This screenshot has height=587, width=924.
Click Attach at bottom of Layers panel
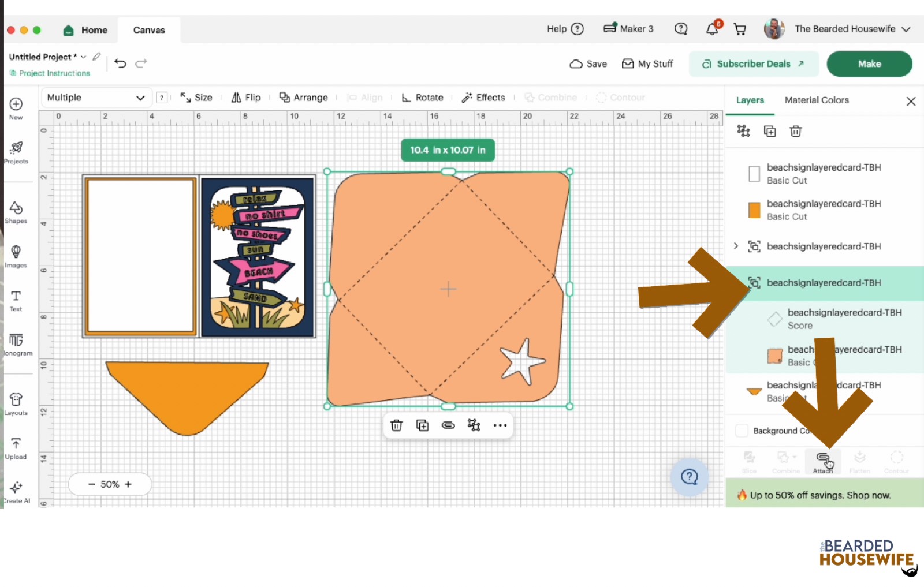823,462
